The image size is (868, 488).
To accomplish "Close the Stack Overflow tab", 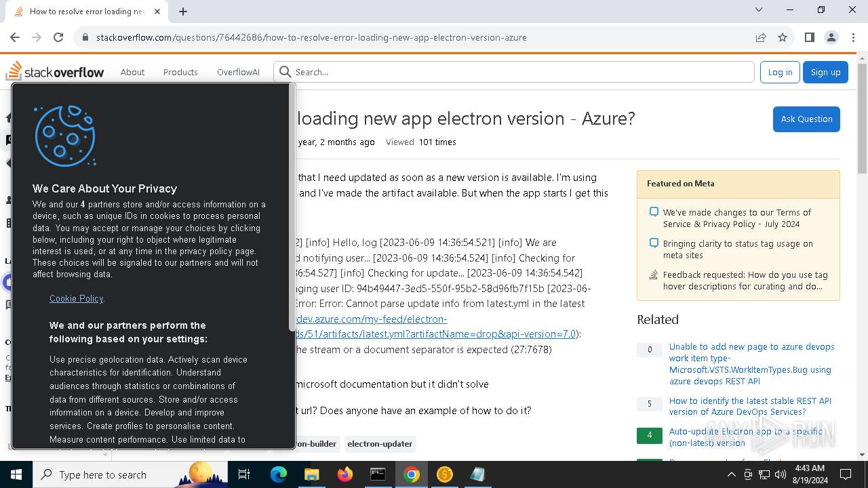I will click(158, 11).
